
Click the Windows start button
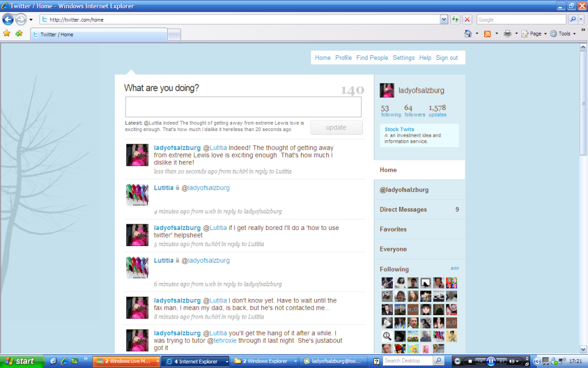[21, 361]
